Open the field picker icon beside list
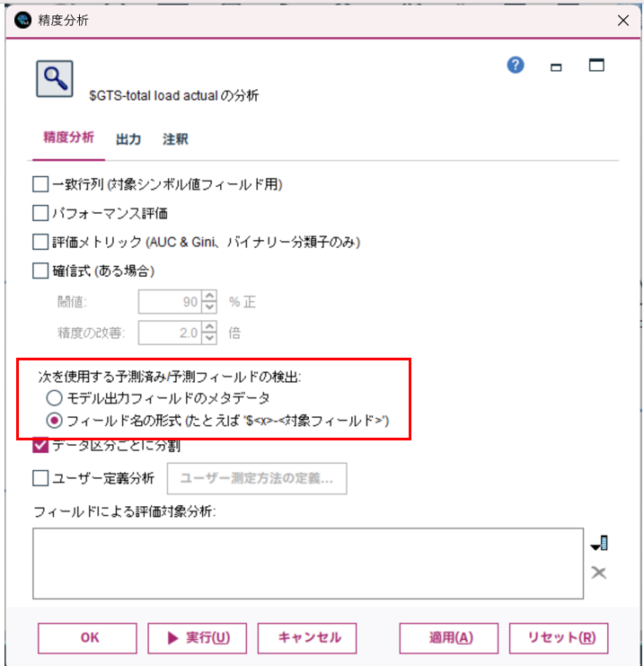This screenshot has width=644, height=666. coord(599,543)
